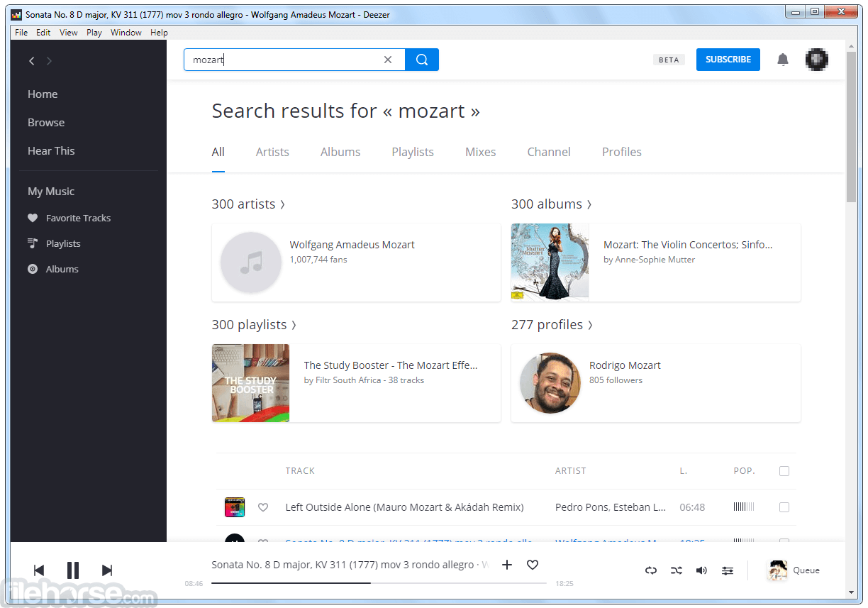The height and width of the screenshot is (608, 868).
Task: Favorite Left Outside Alone track with heart
Action: (x=263, y=507)
